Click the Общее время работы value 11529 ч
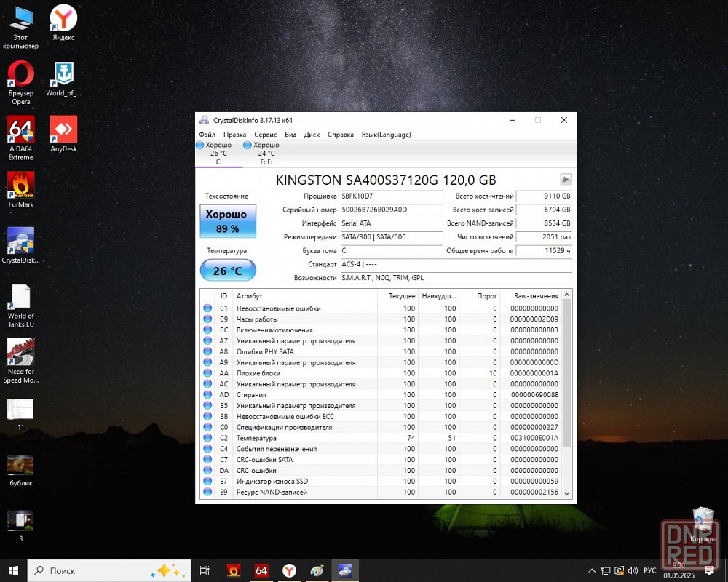Viewport: 728px width, 582px height. [544, 250]
